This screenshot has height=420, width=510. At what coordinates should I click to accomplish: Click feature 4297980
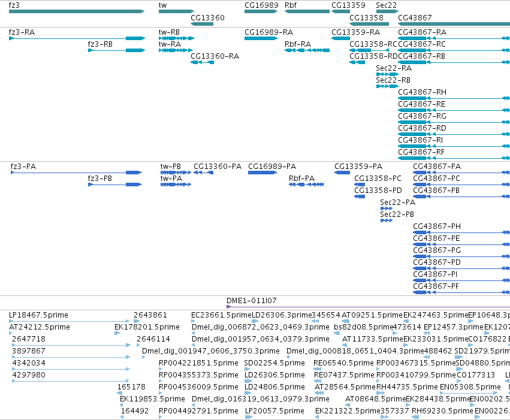click(71, 381)
